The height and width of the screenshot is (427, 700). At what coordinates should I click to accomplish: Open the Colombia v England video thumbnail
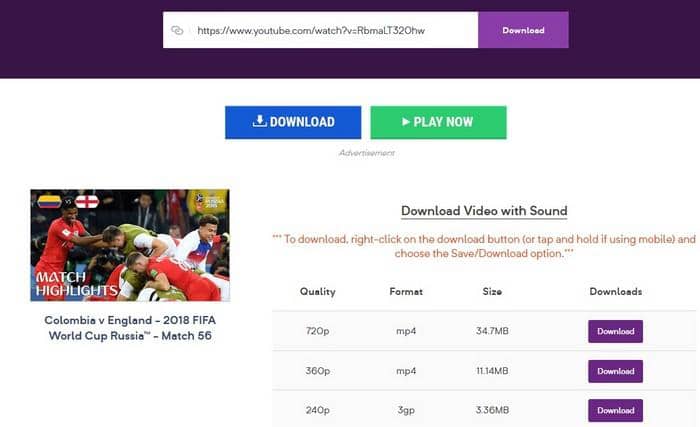(x=130, y=245)
